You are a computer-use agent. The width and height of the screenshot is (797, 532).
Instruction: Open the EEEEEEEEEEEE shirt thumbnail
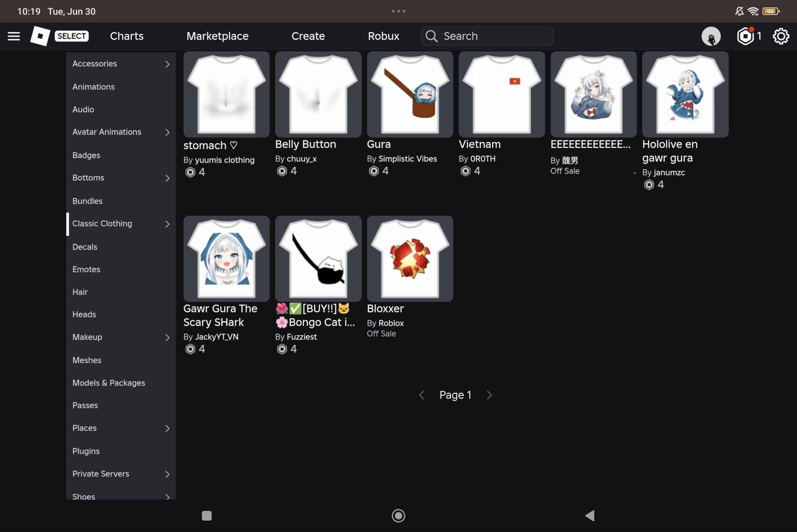[x=594, y=94]
